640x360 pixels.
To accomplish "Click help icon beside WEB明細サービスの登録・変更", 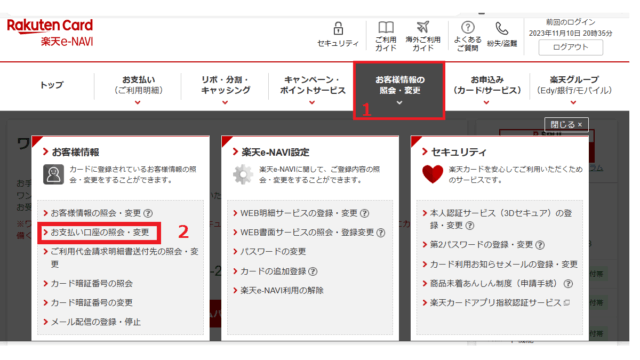I will point(365,213).
